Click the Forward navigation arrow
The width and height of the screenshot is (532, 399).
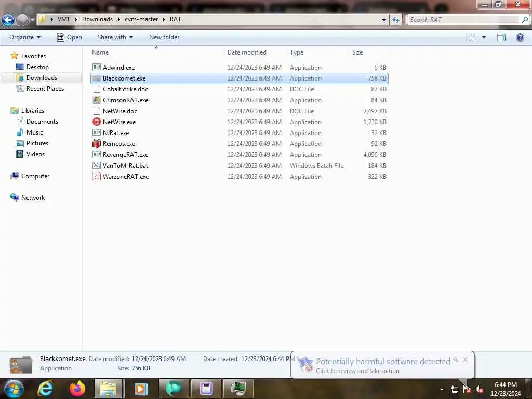(x=22, y=20)
